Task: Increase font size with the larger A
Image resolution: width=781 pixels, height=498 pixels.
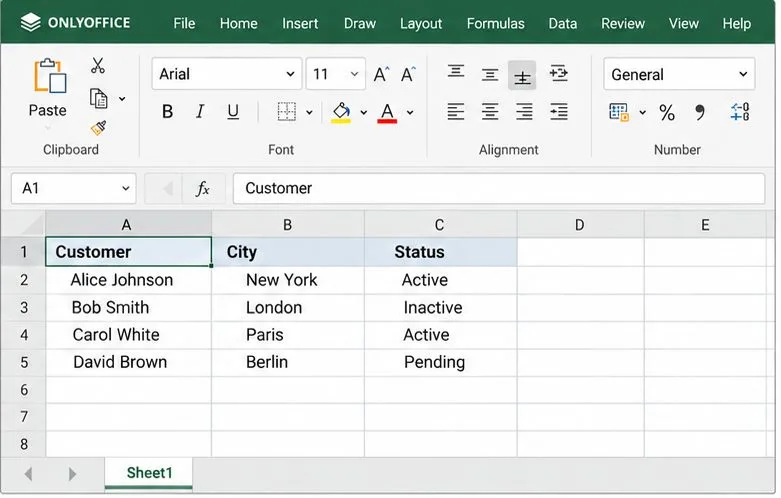Action: pyautogui.click(x=382, y=74)
